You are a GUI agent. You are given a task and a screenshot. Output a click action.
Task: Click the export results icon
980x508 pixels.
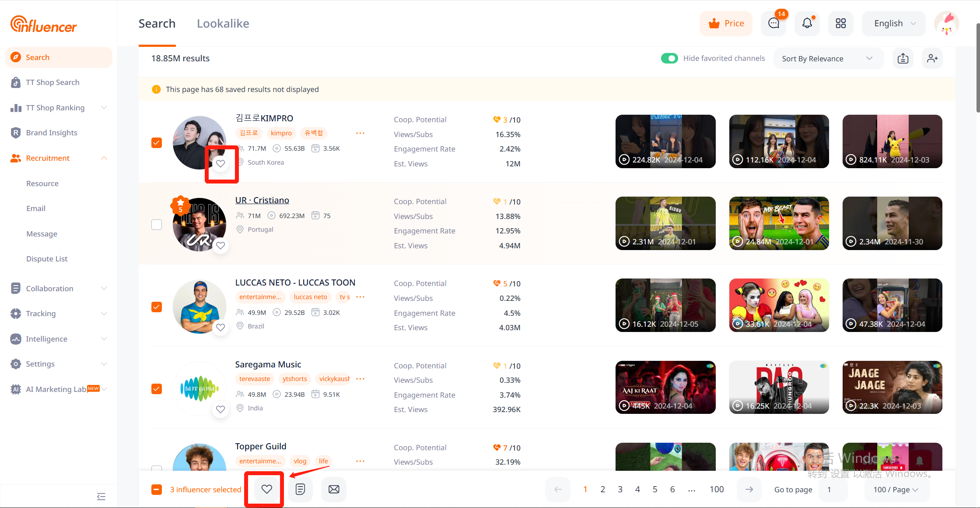(903, 58)
